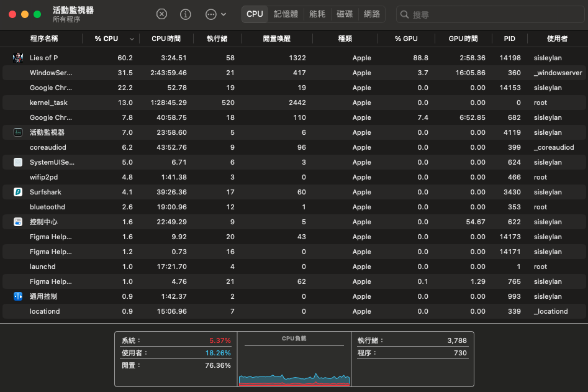Click the SystemUIServer process icon
The height and width of the screenshot is (392, 588).
[x=18, y=162]
